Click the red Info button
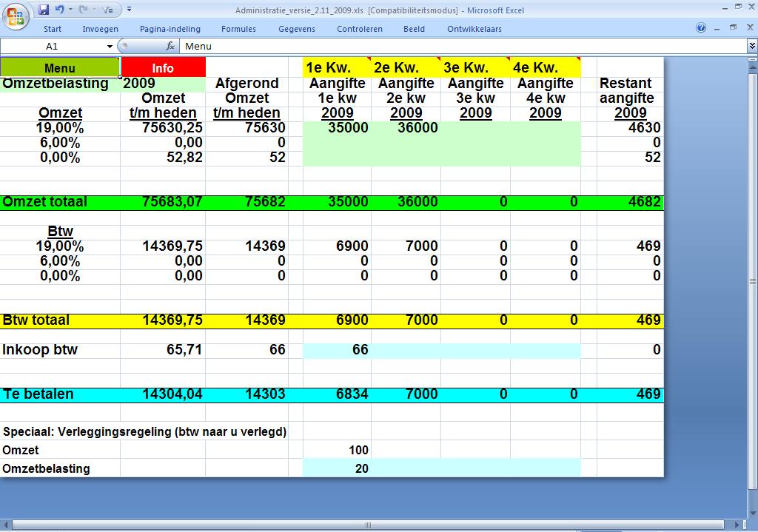 click(x=163, y=67)
